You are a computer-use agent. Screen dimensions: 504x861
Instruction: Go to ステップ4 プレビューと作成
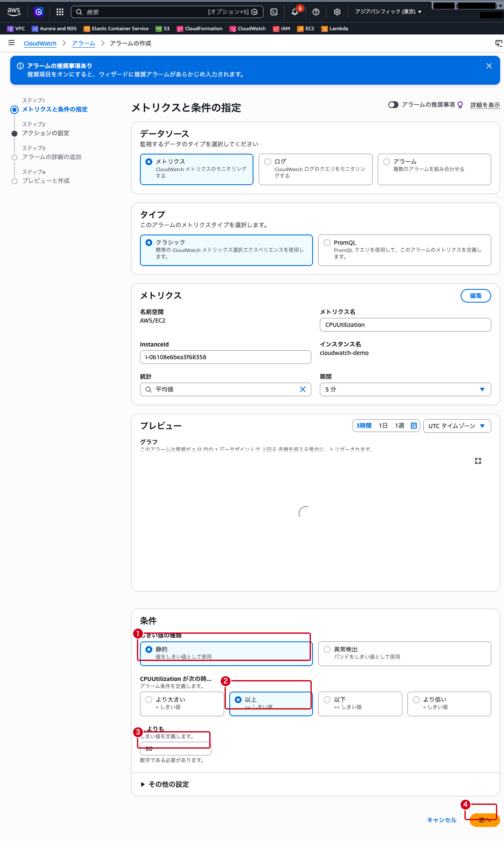click(46, 181)
